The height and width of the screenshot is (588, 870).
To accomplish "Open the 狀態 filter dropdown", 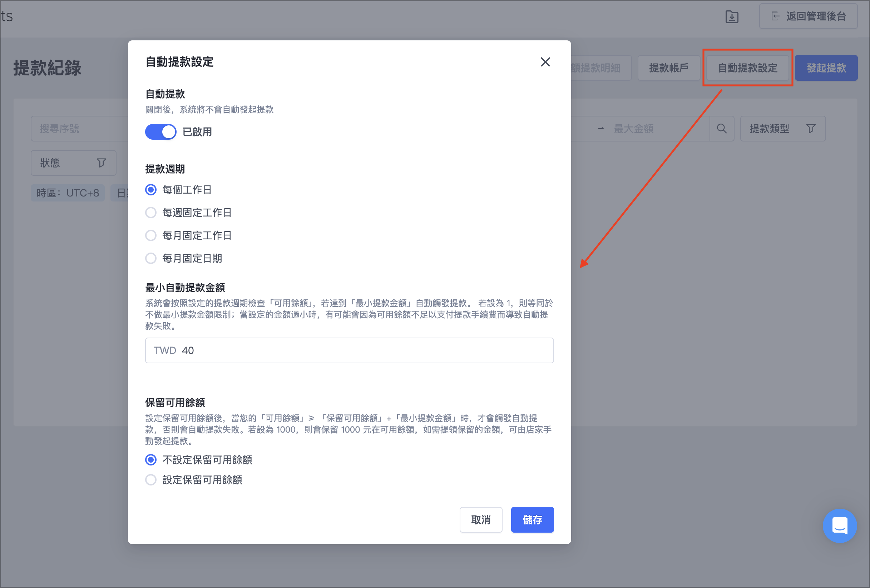I will [x=73, y=163].
